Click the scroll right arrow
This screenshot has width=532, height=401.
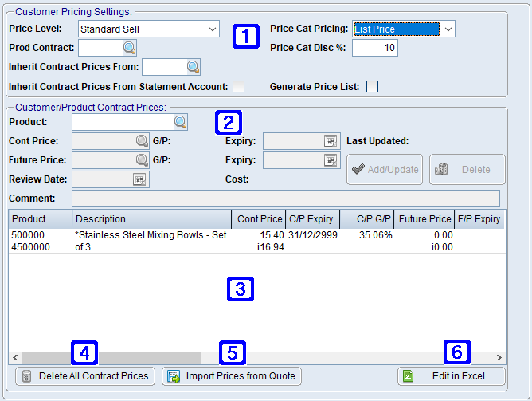[x=499, y=357]
